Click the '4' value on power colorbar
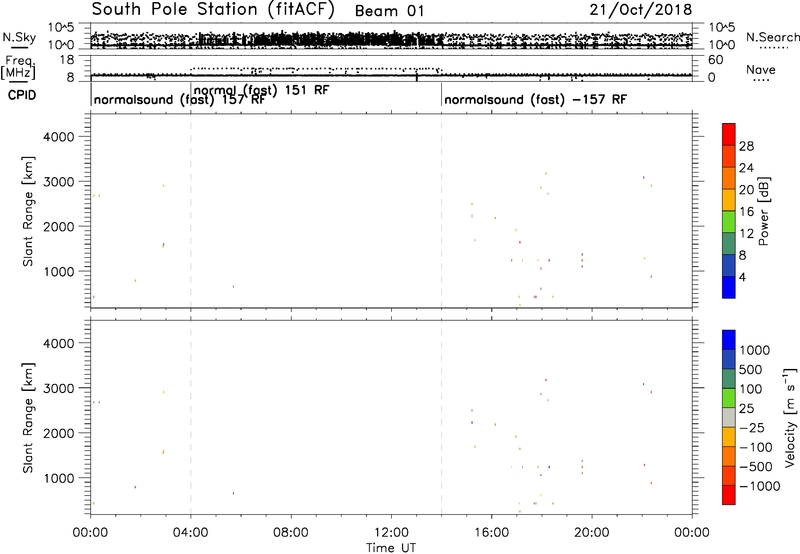Image resolution: width=800 pixels, height=554 pixels. click(x=743, y=278)
